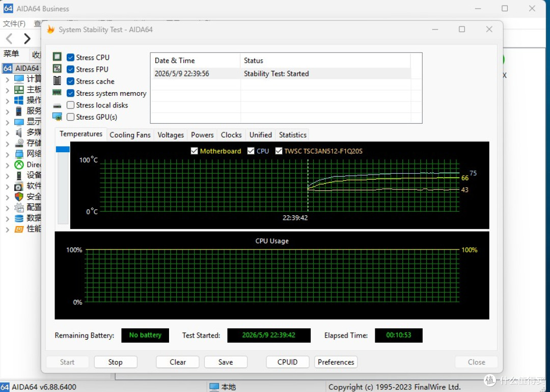The image size is (550, 392).
Task: Expand the multimedia node chevron
Action: coord(7,133)
